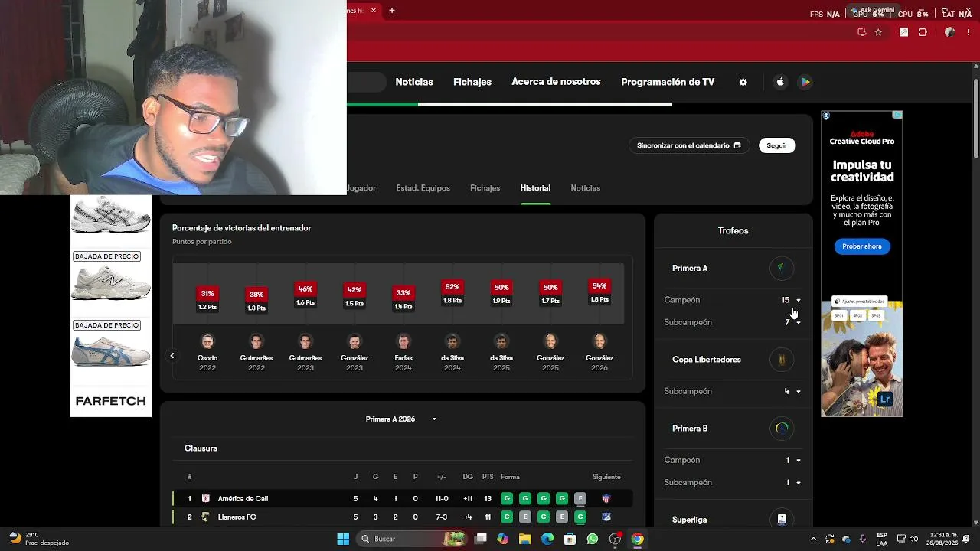
Task: Expand the Primera B Campeón list
Action: click(x=798, y=460)
